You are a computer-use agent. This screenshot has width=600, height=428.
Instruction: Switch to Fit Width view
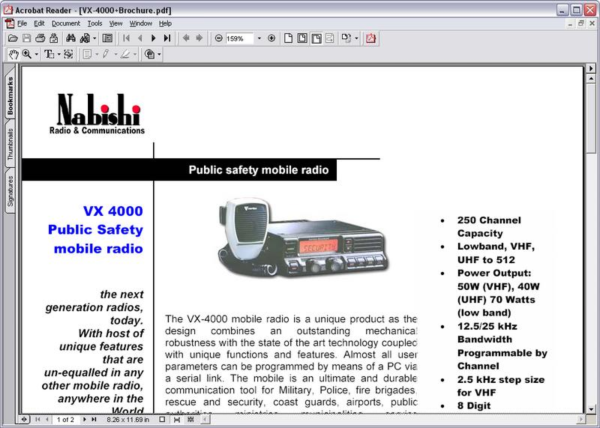315,38
